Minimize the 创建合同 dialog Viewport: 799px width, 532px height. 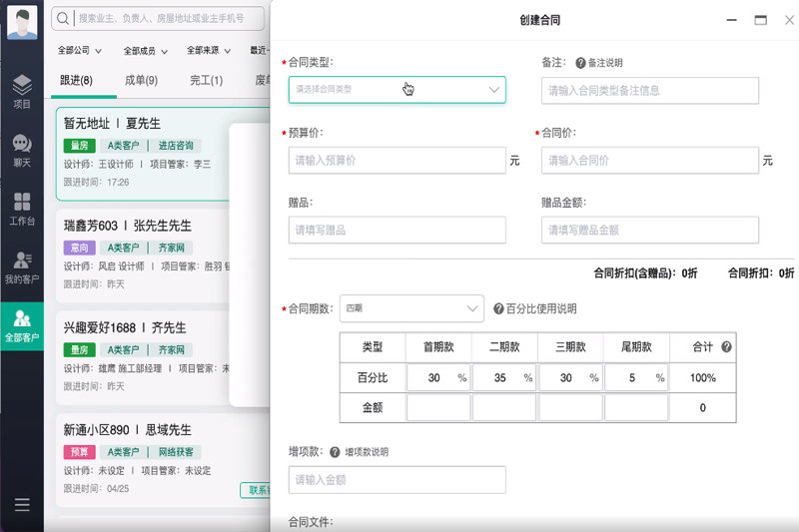(732, 20)
